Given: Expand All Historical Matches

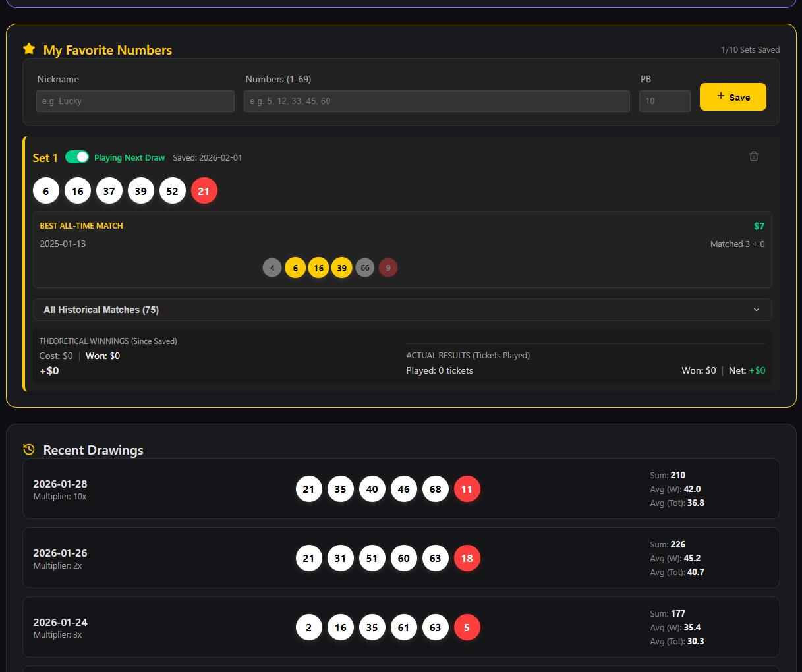Looking at the screenshot, I should [x=402, y=310].
